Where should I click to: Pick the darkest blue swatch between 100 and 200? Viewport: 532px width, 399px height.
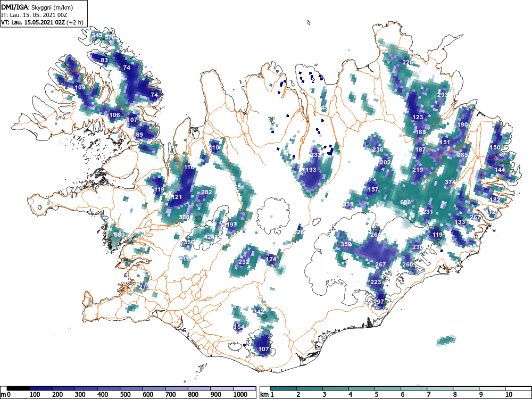[x=41, y=388]
